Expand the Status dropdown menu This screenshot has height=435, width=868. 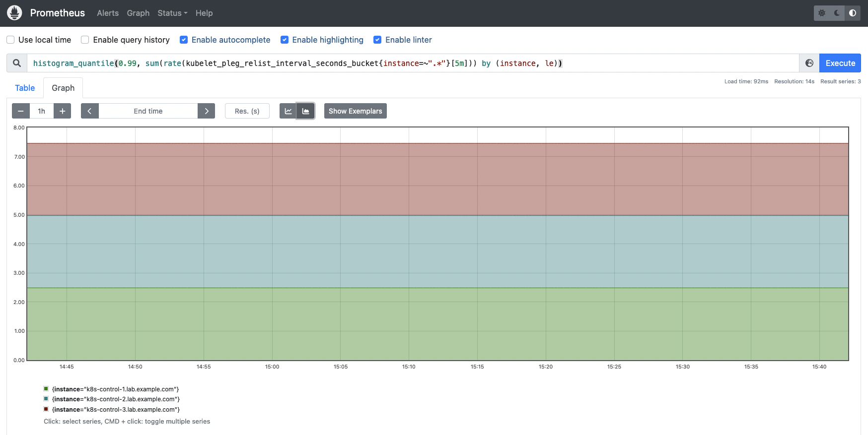[172, 13]
